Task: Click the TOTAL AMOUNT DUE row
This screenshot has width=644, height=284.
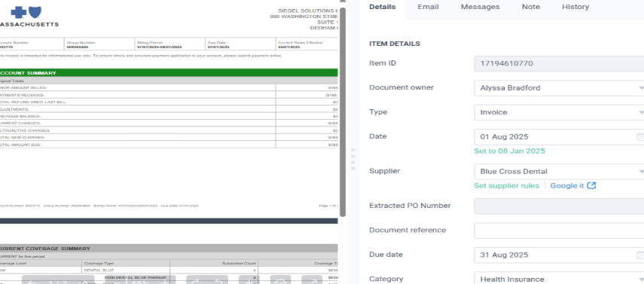Action: 169,145
